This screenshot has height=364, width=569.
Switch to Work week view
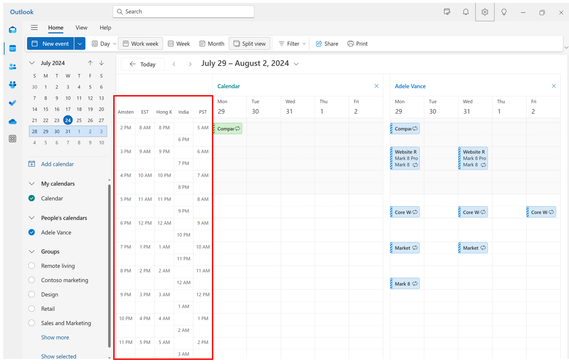[140, 44]
